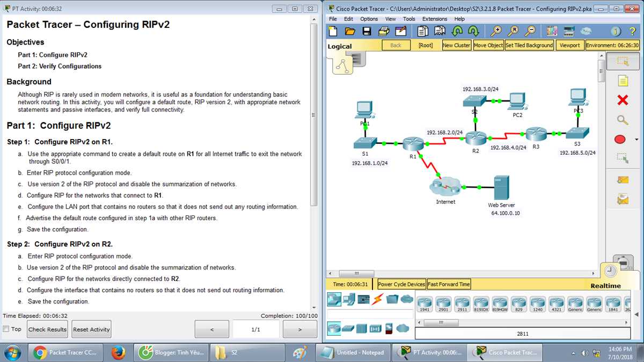Open the View menu
Image resolution: width=644 pixels, height=362 pixels.
(x=391, y=19)
